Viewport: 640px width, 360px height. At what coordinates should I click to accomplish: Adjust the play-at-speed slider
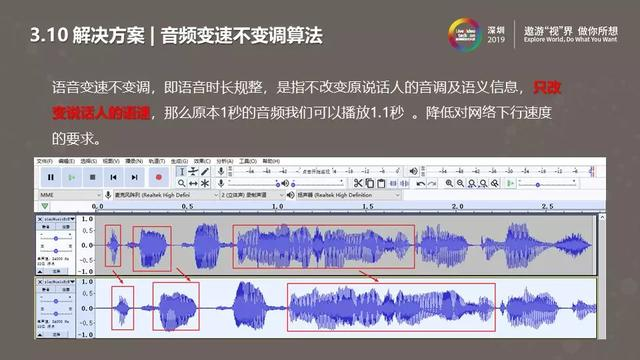pos(547,184)
